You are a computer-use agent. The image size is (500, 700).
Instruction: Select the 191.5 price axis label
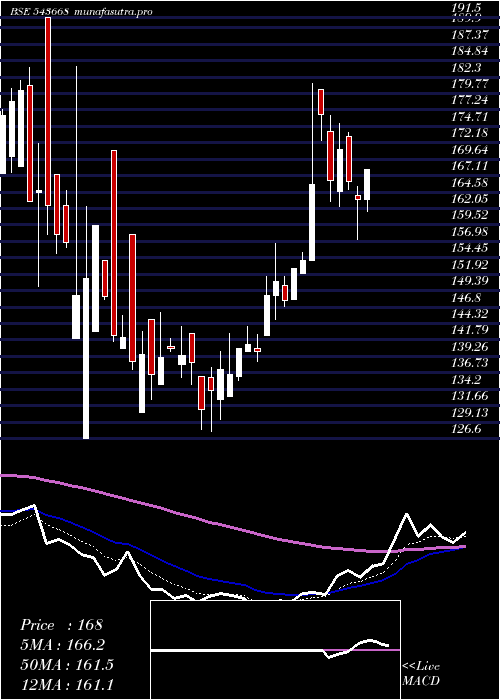[x=468, y=8]
